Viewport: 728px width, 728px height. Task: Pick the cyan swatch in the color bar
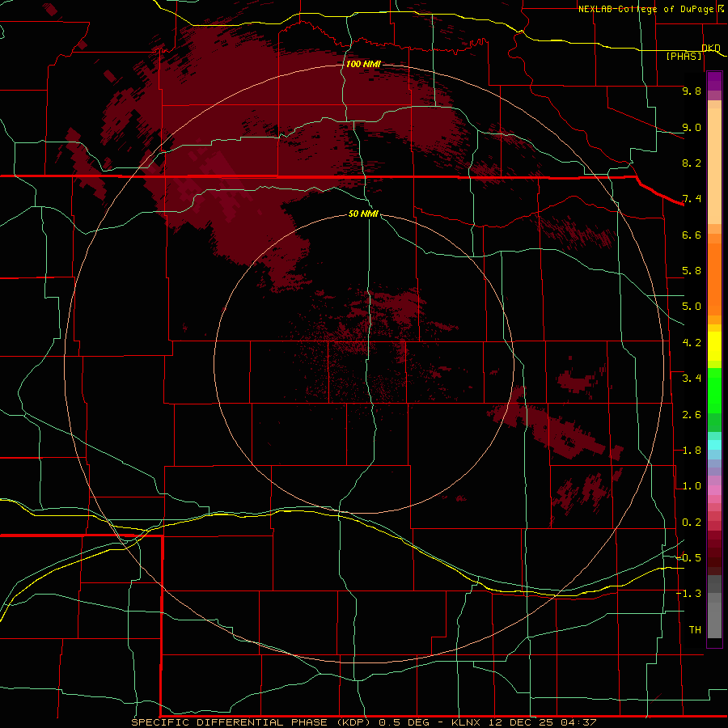(714, 445)
